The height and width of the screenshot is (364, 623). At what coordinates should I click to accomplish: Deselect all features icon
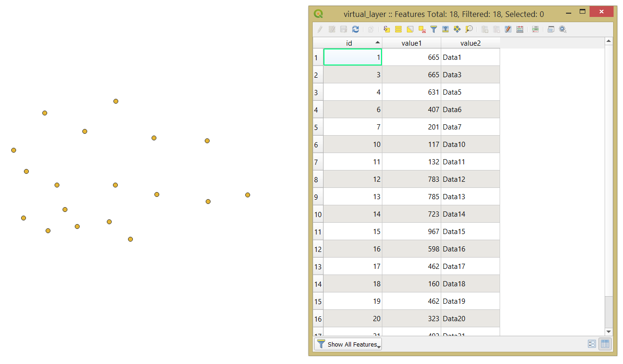tap(422, 29)
